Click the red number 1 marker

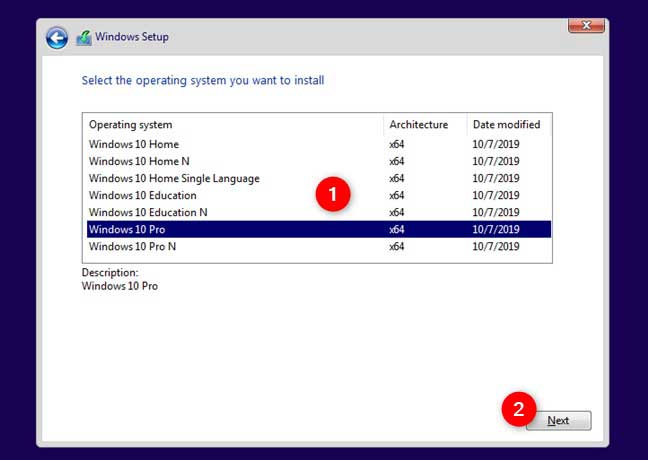333,194
